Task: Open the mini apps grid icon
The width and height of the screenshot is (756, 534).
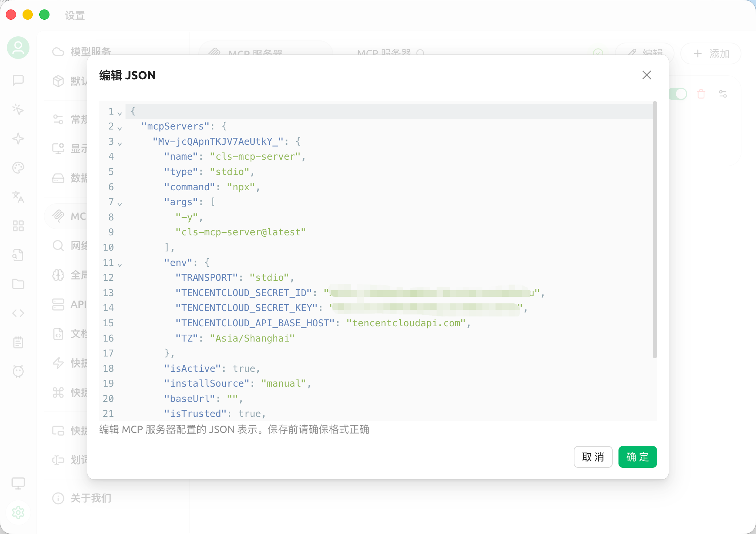Action: pyautogui.click(x=18, y=226)
